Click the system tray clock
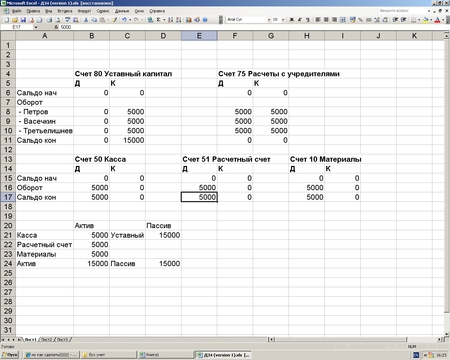This screenshot has width=450, height=360. point(441,355)
